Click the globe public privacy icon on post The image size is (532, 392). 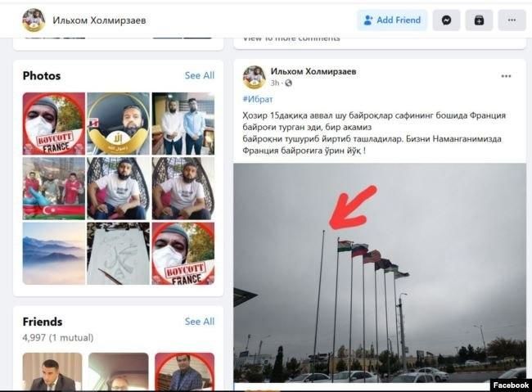[288, 83]
